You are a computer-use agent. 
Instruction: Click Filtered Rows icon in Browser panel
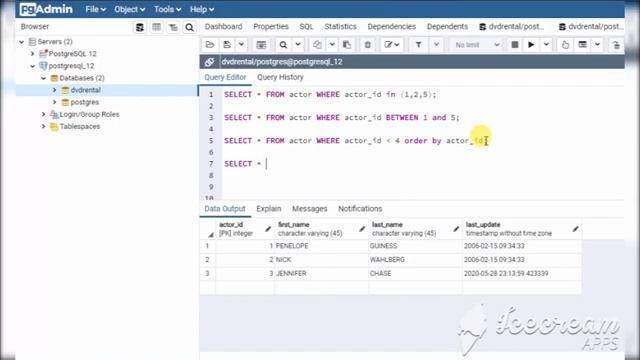point(173,27)
